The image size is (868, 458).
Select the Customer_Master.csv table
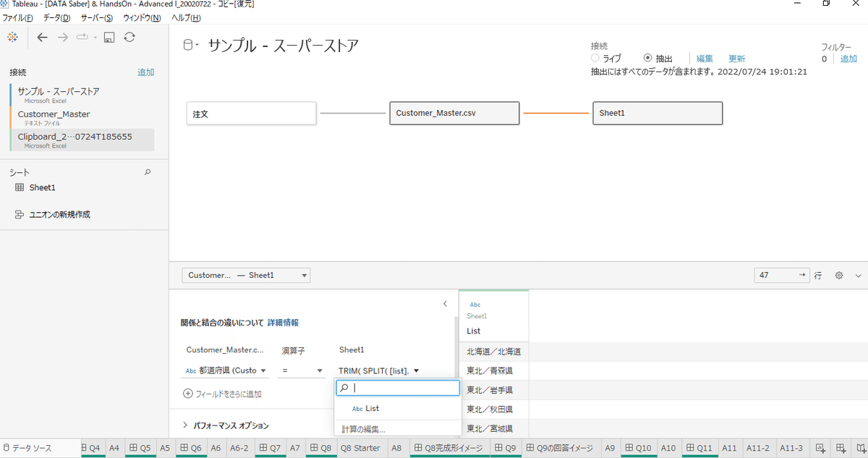(x=454, y=113)
